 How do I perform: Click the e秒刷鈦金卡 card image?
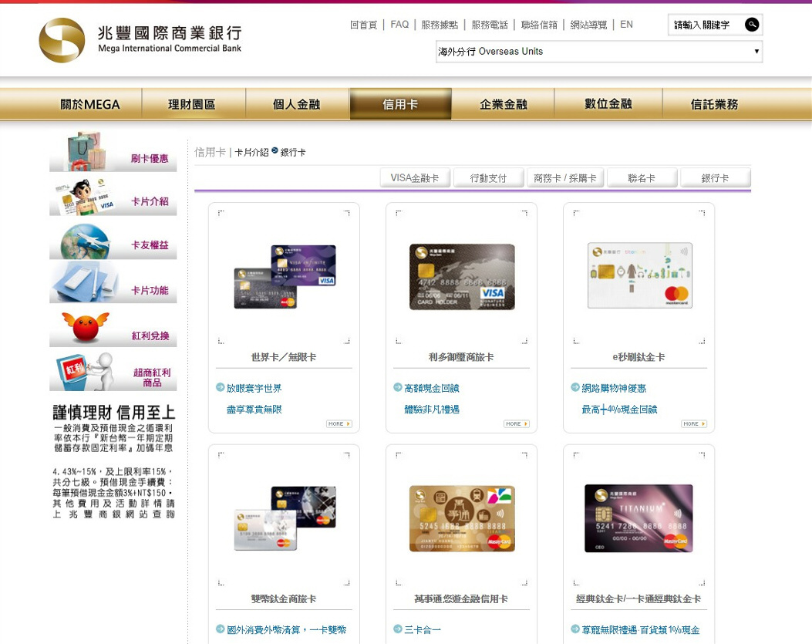[x=639, y=275]
